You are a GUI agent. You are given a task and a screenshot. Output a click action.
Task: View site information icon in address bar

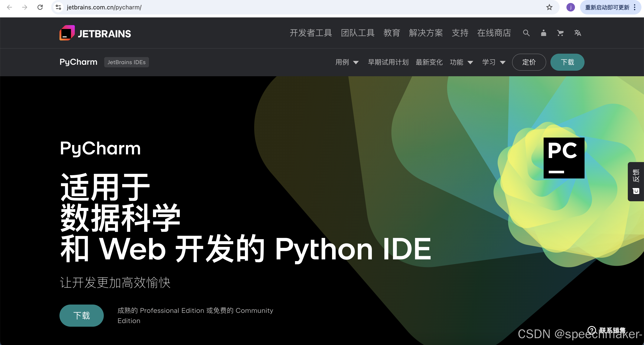tap(58, 7)
